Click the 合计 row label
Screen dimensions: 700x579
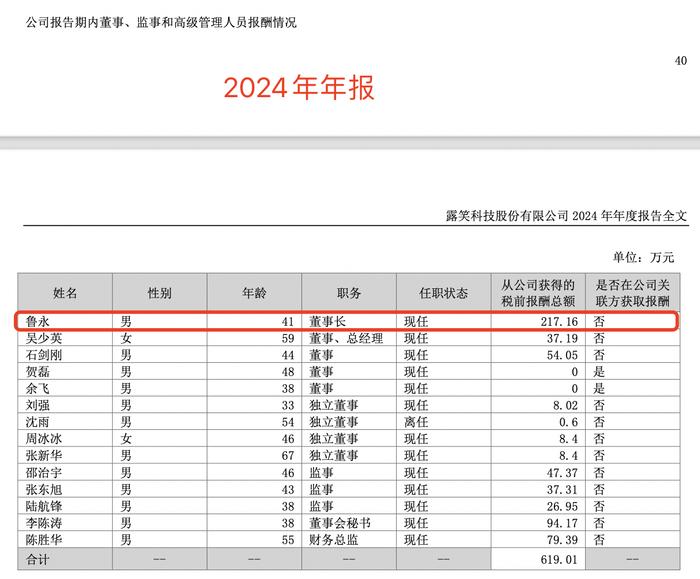[x=38, y=559]
